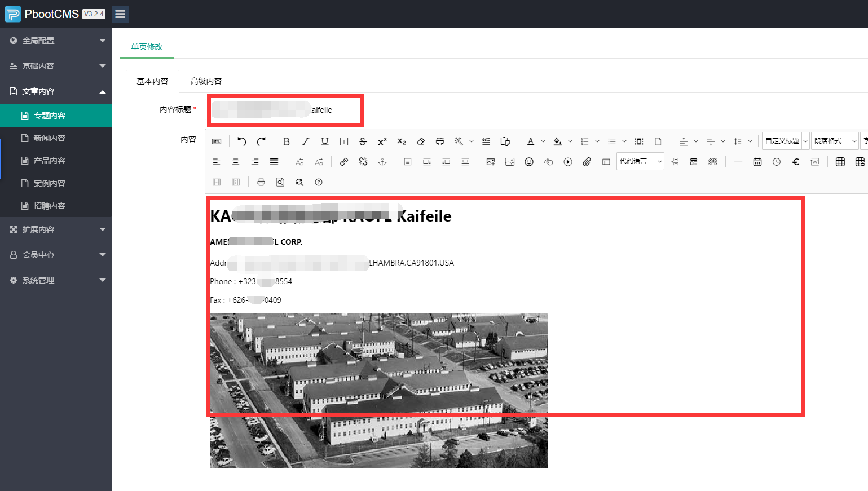Image resolution: width=868 pixels, height=491 pixels.
Task: Open 产品内容 in the sidebar
Action: click(56, 161)
